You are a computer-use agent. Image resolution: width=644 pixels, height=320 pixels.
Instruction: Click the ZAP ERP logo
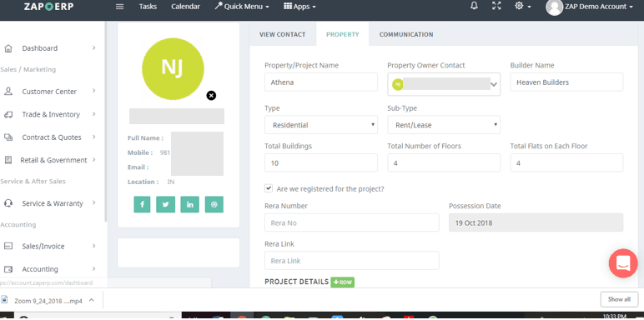pos(48,6)
